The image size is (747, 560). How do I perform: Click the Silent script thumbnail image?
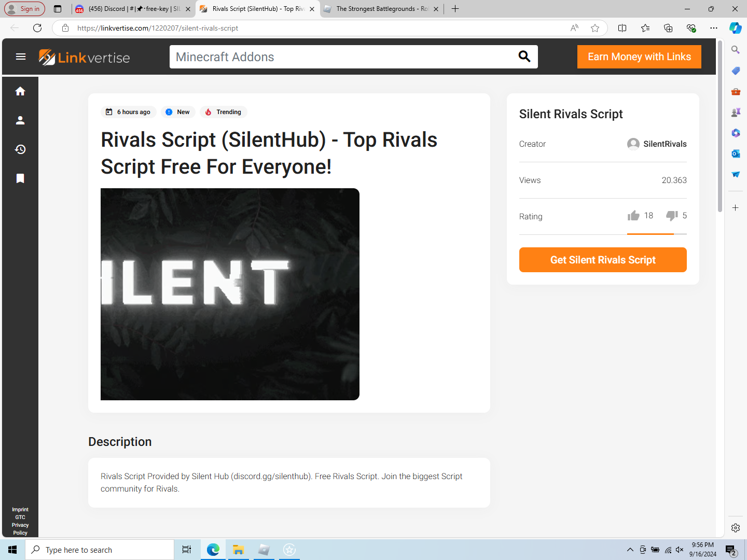tap(230, 294)
